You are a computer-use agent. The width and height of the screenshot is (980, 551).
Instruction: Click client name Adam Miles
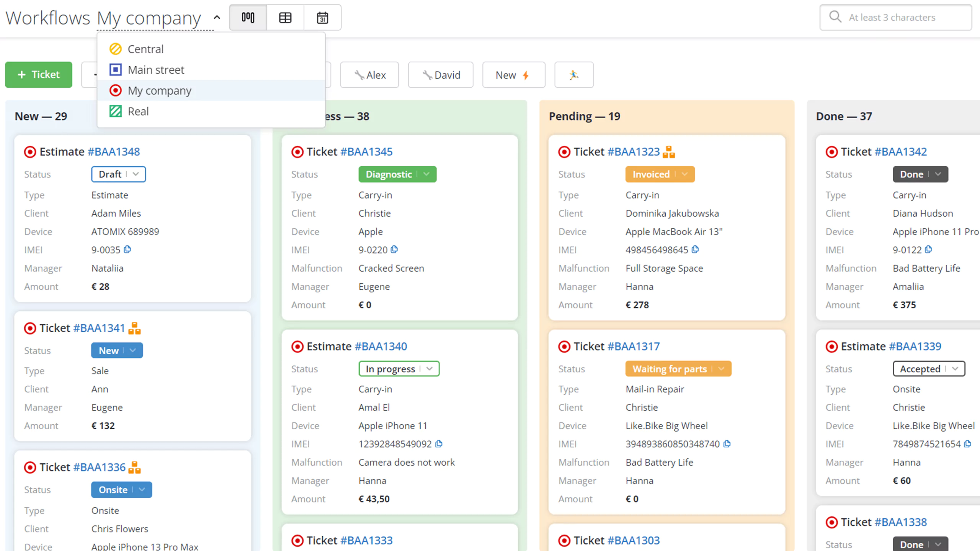tap(116, 214)
